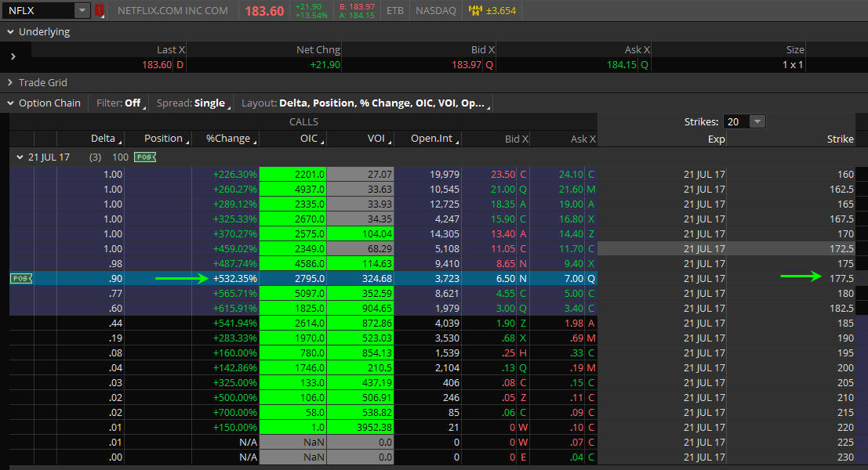Click the POS tag in the 21 JUL 17 header
This screenshot has height=470, width=868.
pyautogui.click(x=145, y=157)
